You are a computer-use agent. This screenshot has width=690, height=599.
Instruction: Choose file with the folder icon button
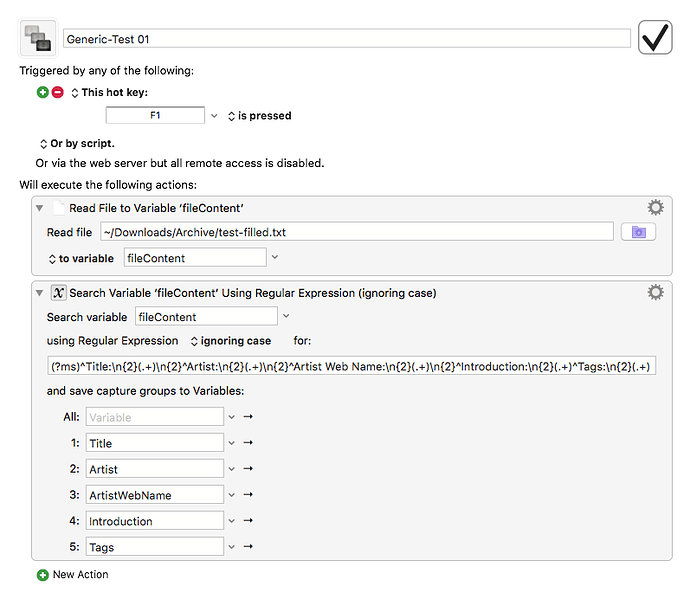[638, 232]
